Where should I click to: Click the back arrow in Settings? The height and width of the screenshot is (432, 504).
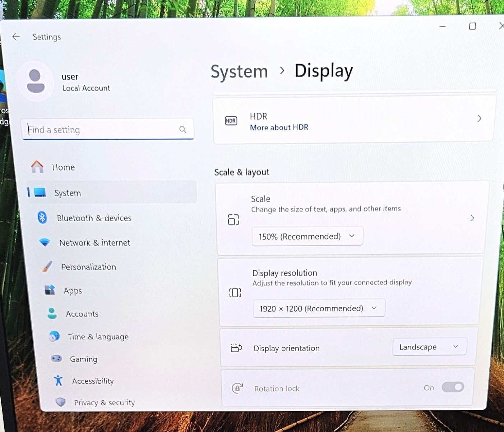[16, 37]
